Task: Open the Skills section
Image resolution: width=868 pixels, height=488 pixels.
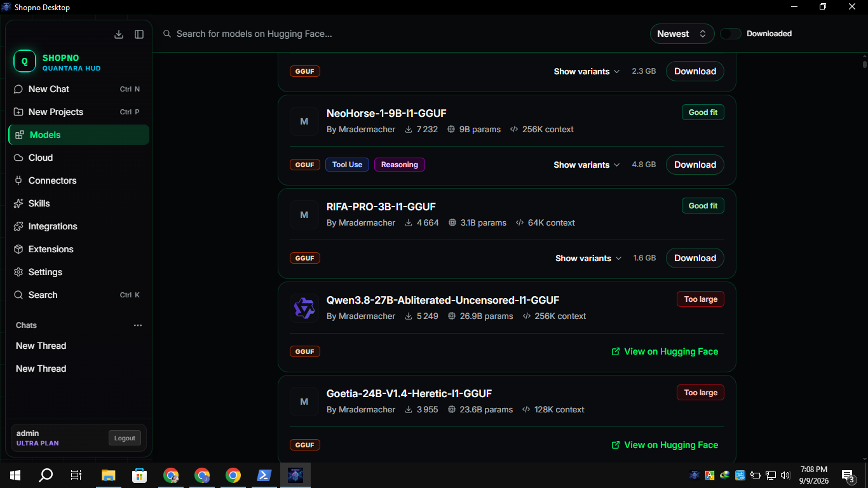Action: pos(79,203)
